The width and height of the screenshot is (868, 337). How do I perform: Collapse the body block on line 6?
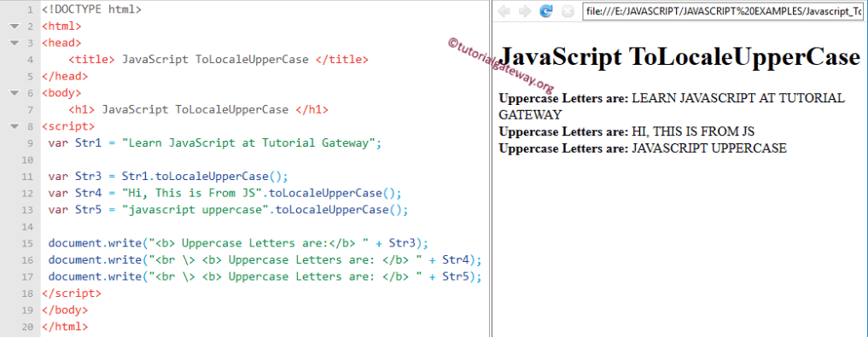coord(14,93)
